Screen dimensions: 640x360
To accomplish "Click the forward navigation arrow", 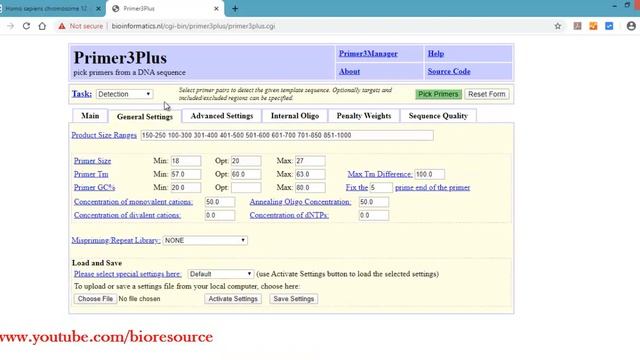I will (11, 26).
